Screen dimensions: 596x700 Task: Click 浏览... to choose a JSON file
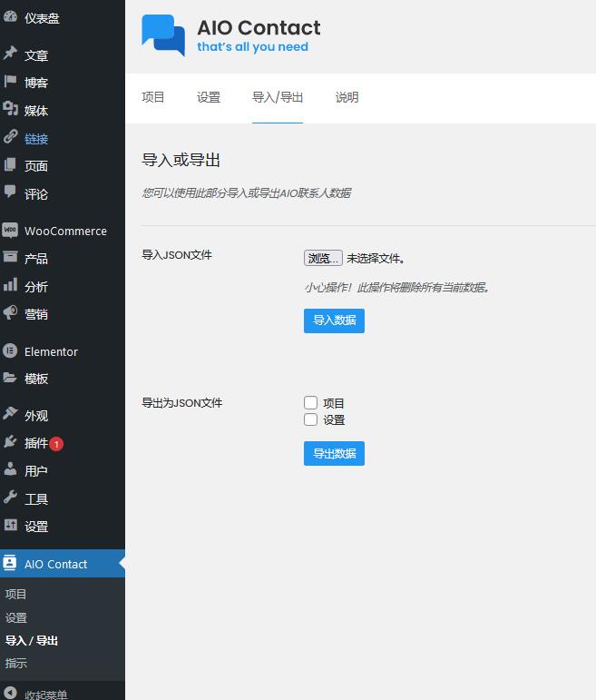coord(323,259)
